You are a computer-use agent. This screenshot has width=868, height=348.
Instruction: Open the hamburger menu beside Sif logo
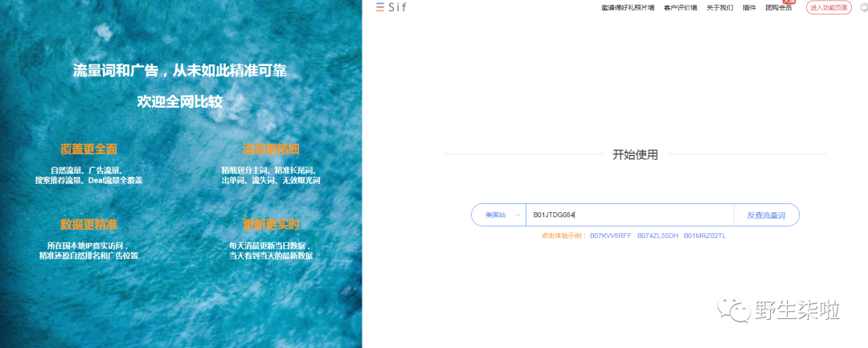point(379,7)
